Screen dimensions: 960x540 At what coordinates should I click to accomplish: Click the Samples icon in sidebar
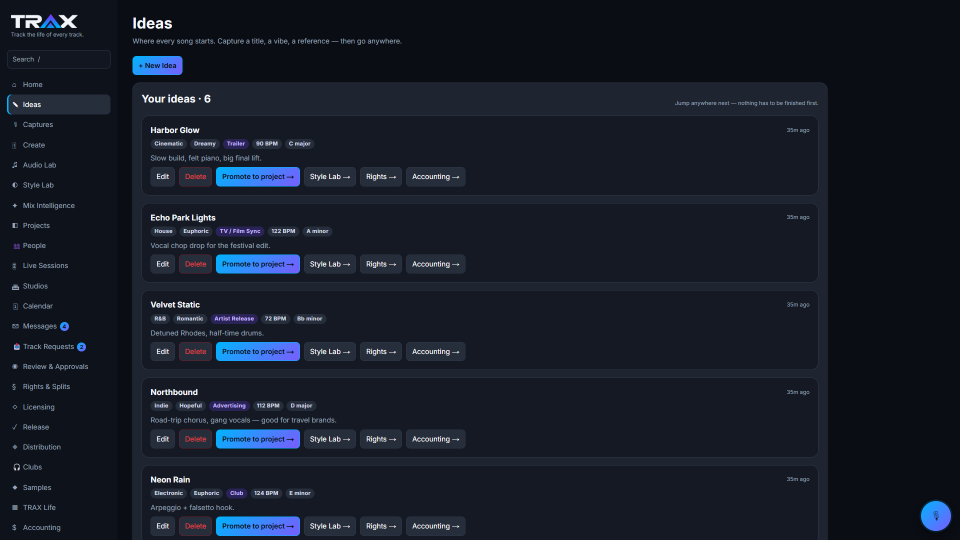click(15, 488)
